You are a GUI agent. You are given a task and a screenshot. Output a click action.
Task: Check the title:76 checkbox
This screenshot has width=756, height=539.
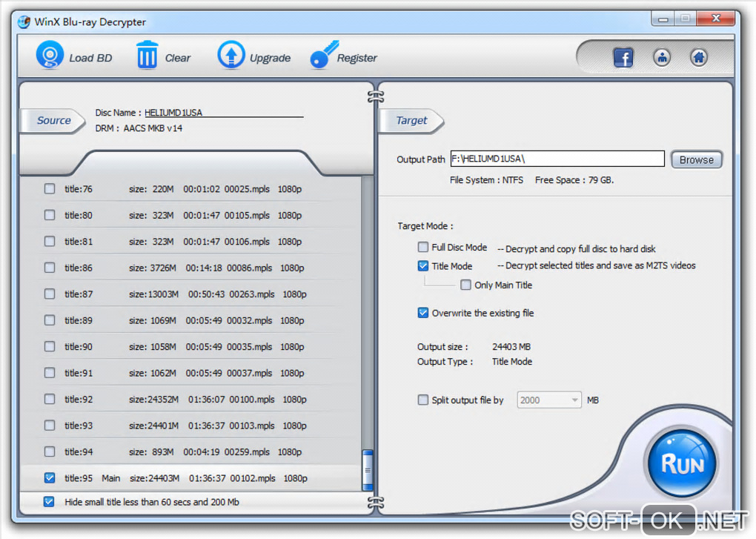point(50,188)
